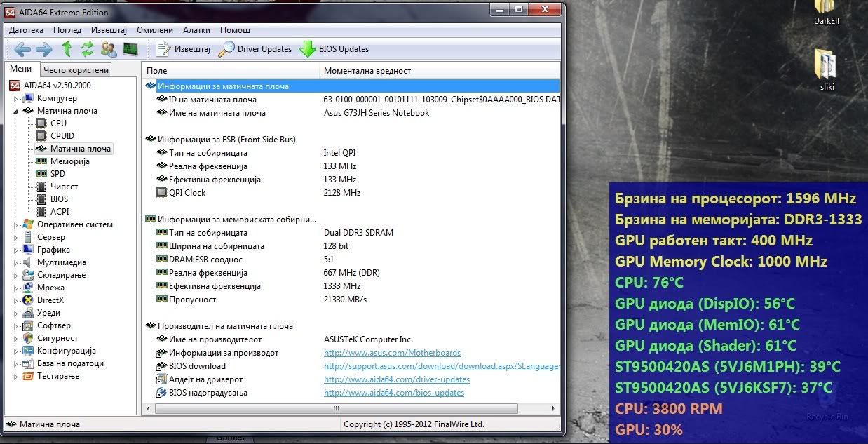Expand the Компјутер tree node arrow
Screen dimensions: 868x444
tap(16, 99)
